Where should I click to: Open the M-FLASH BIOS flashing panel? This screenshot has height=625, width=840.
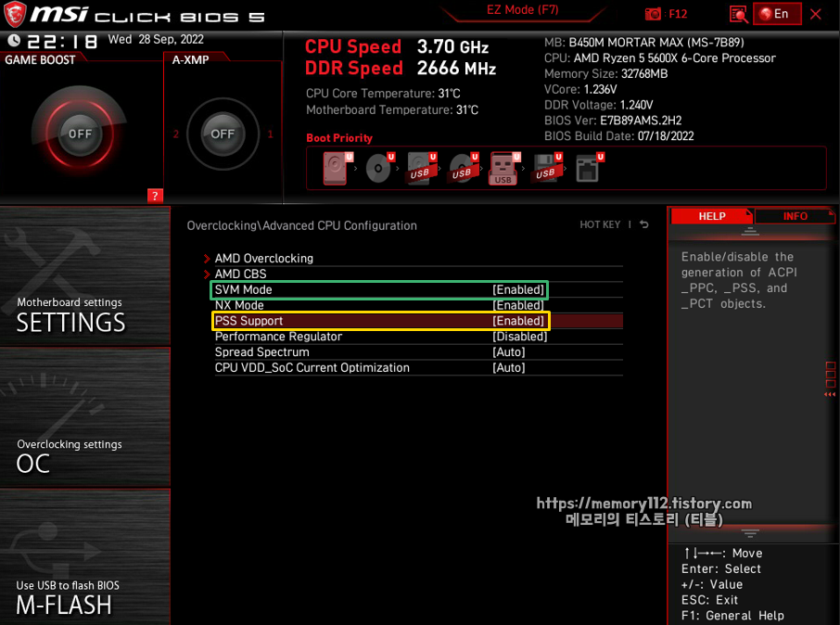click(85, 557)
